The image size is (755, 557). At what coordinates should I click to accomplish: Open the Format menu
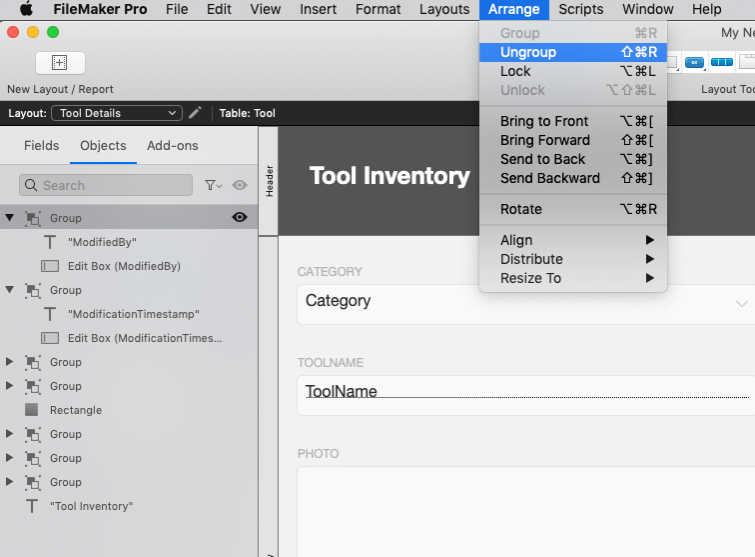coord(378,9)
